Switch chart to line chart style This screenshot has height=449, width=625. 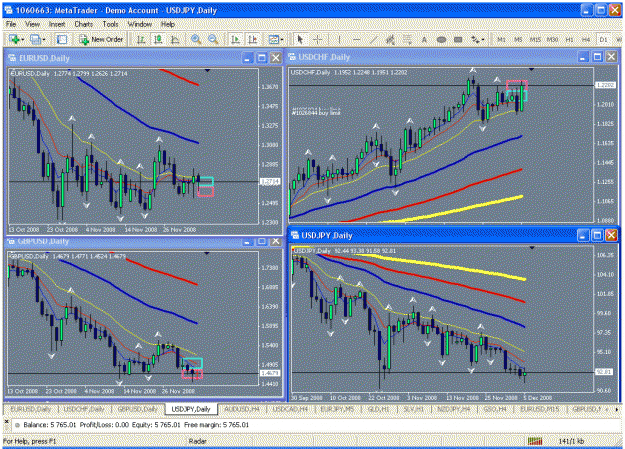175,39
